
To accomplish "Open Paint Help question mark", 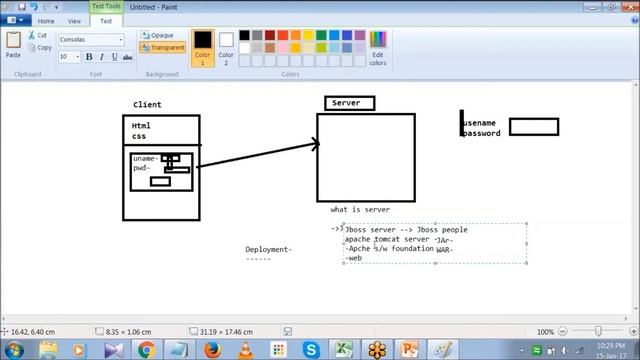I will coord(635,20).
